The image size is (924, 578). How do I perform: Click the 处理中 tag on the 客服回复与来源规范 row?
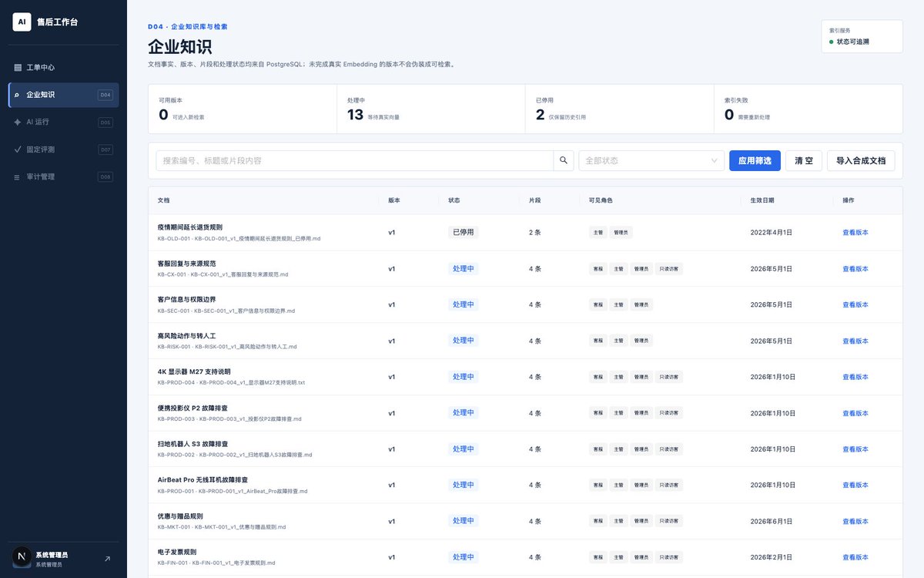[x=464, y=268]
